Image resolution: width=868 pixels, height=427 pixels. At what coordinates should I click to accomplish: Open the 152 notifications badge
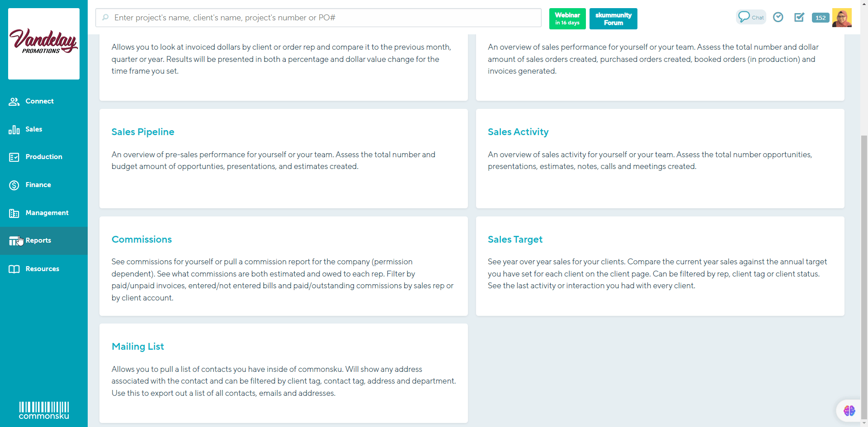(x=820, y=18)
